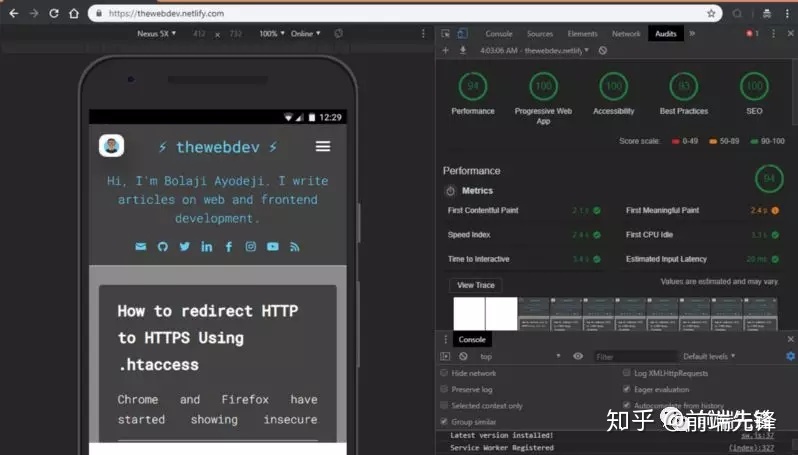The width and height of the screenshot is (798, 455).
Task: Open the YouTube icon link
Action: click(273, 247)
